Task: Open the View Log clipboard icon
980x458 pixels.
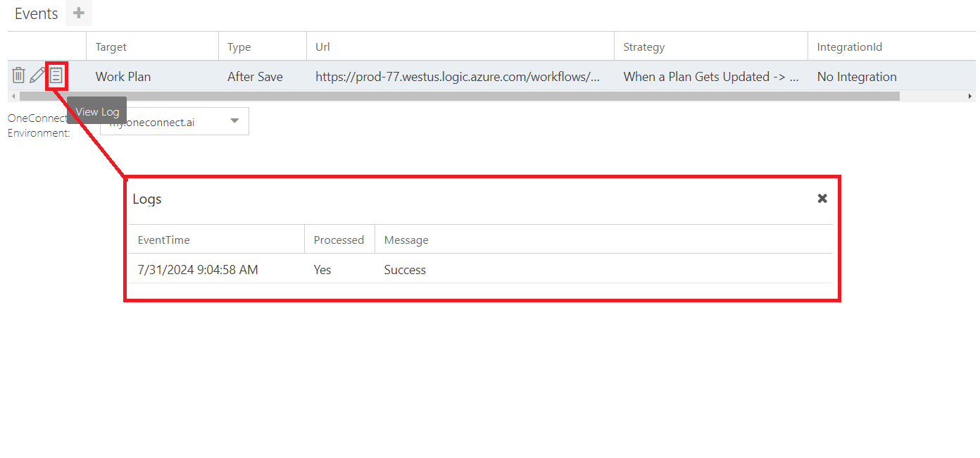Action: pos(56,75)
